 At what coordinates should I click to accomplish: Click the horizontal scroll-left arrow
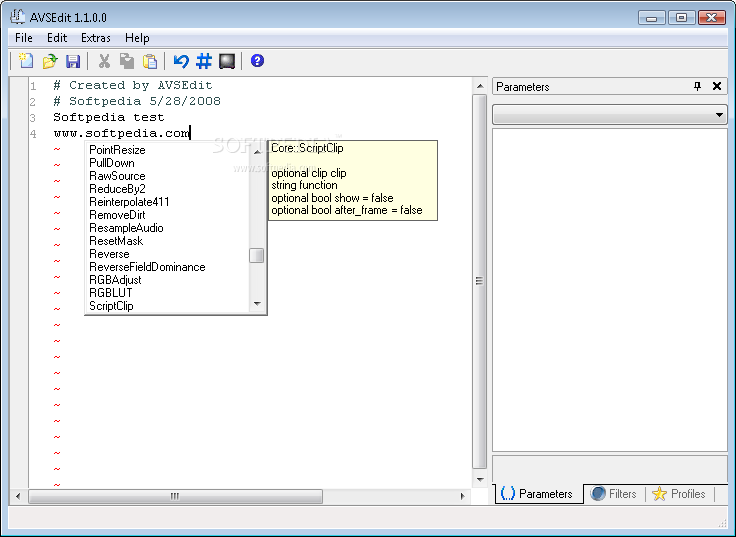point(18,496)
